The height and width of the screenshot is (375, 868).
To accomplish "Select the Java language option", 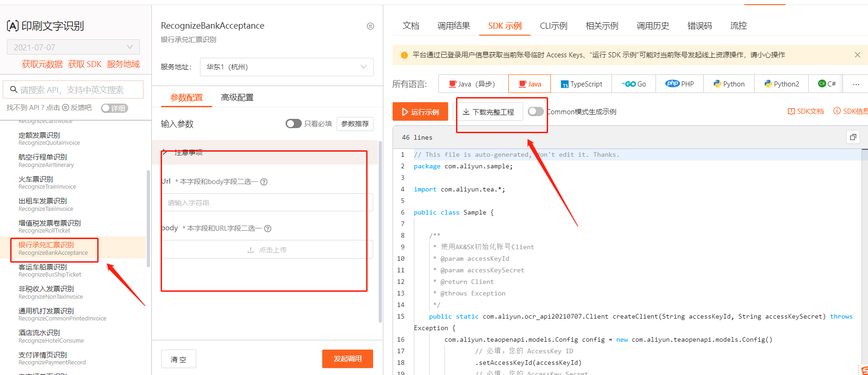I will 530,84.
